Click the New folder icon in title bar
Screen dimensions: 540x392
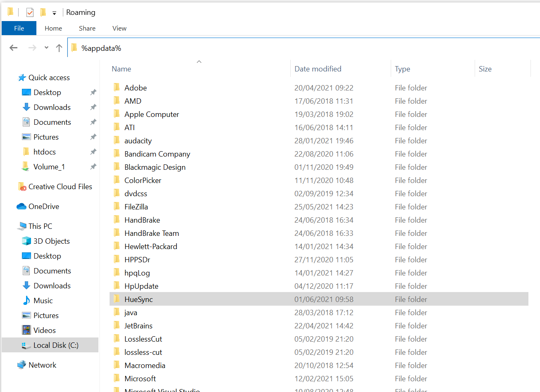[x=43, y=12]
